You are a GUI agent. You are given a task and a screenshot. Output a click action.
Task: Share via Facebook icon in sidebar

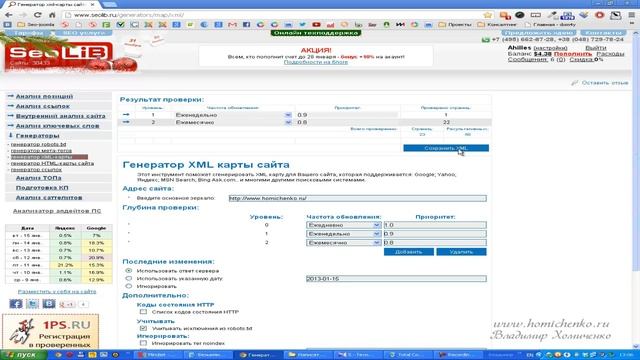(x=16, y=304)
